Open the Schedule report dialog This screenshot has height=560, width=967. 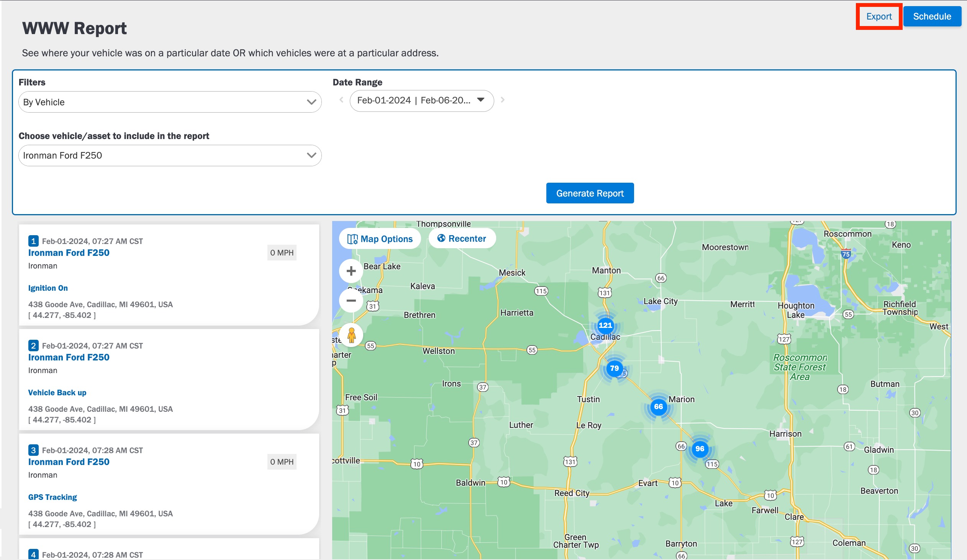click(x=932, y=16)
